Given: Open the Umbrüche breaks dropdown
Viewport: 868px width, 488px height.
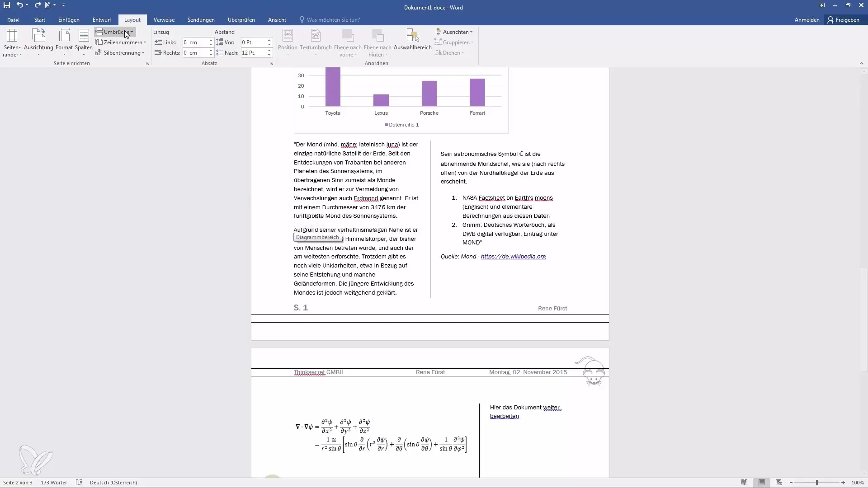Looking at the screenshot, I should pos(115,32).
